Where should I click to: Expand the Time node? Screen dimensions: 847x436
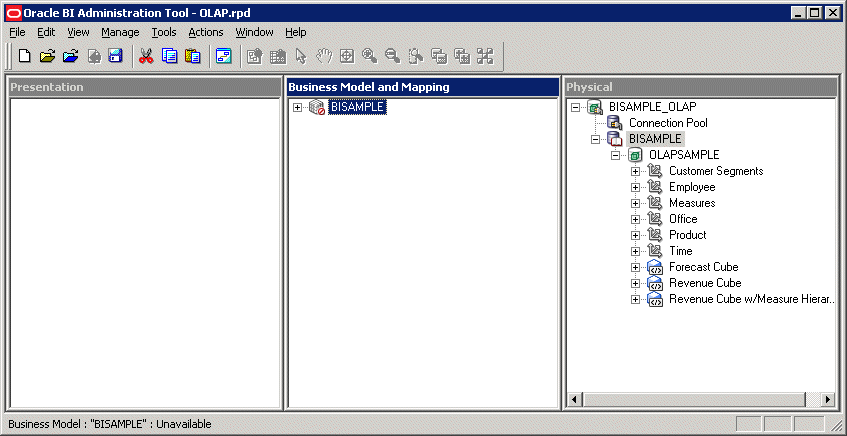point(635,251)
